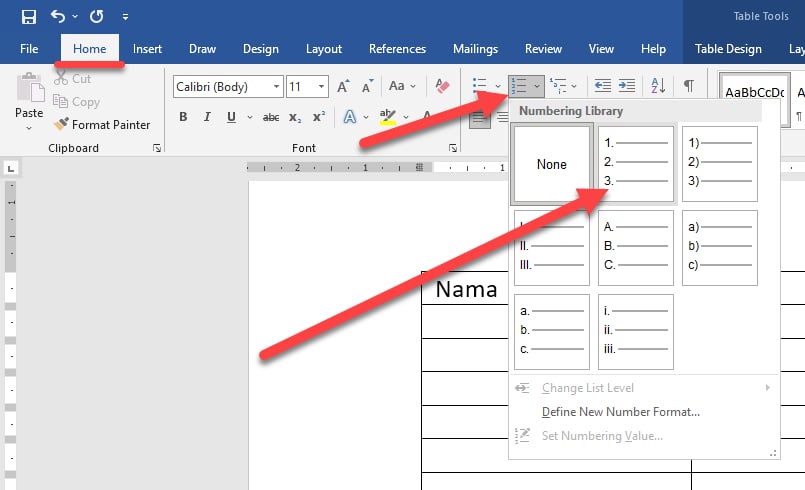Show paragraph marks with pilcrow icon

click(689, 87)
